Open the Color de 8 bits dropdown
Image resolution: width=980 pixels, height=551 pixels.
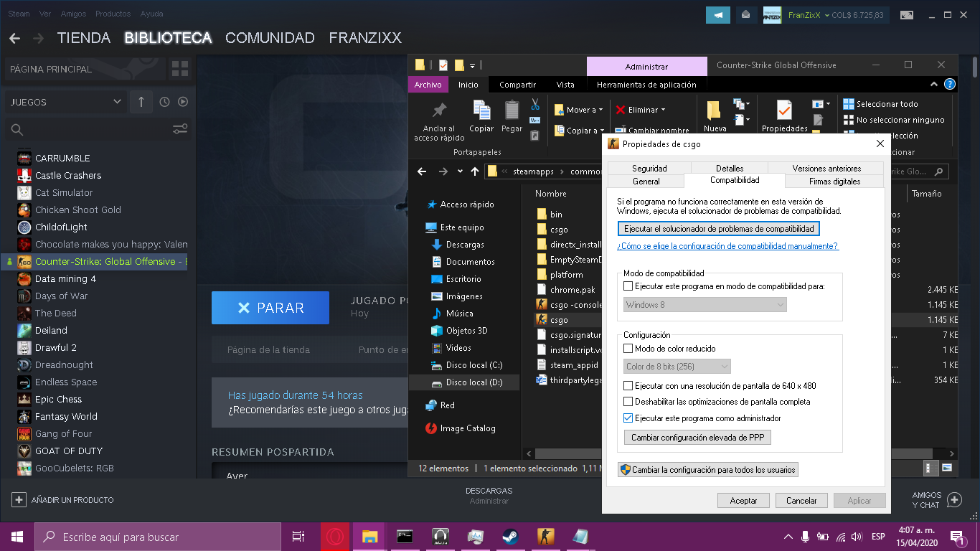point(677,367)
